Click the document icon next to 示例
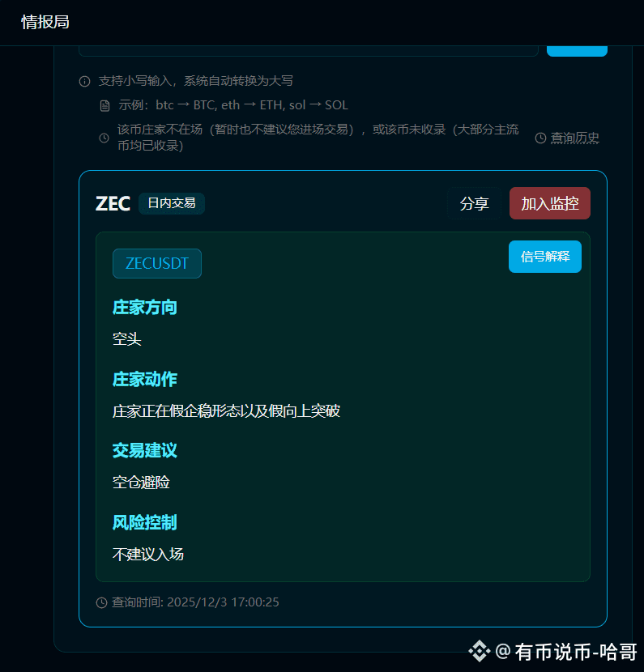This screenshot has width=644, height=672. pos(104,105)
